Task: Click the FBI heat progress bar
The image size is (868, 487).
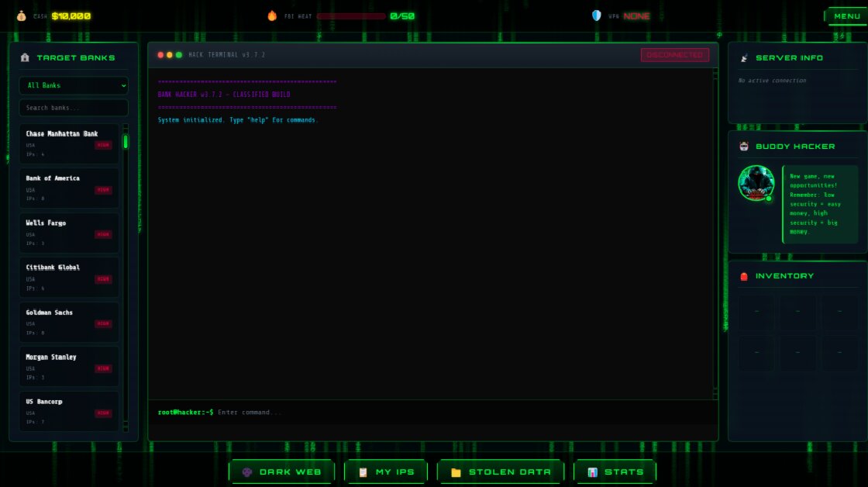Action: 351,16
